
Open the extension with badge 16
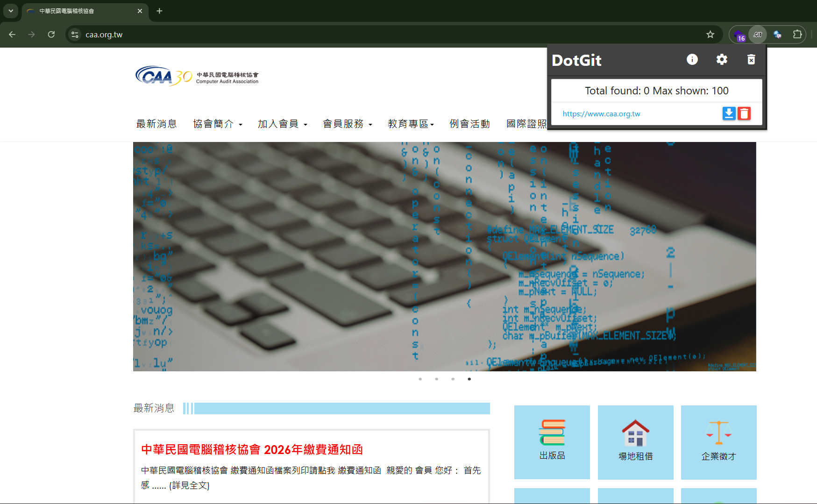click(x=739, y=35)
